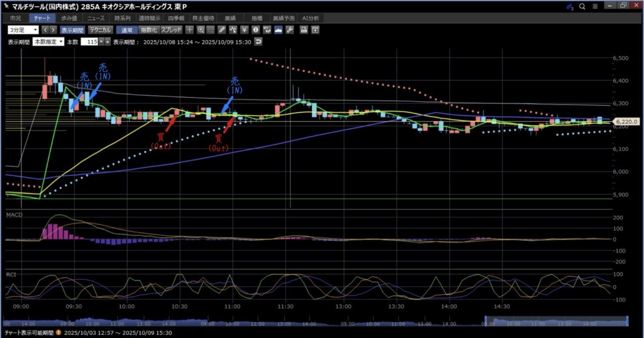644x338 pixels.
Task: Open the 本数指定 period type dropdown
Action: pos(48,42)
